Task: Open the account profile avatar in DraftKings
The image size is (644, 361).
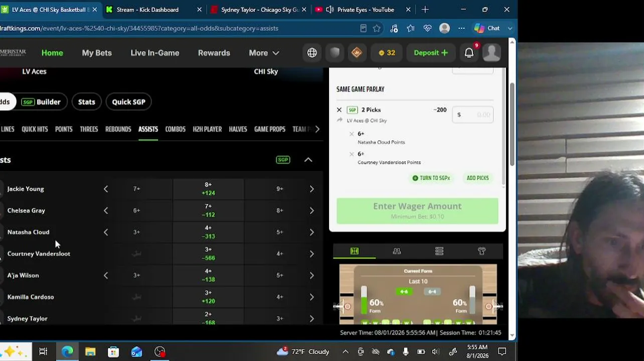Action: (492, 53)
